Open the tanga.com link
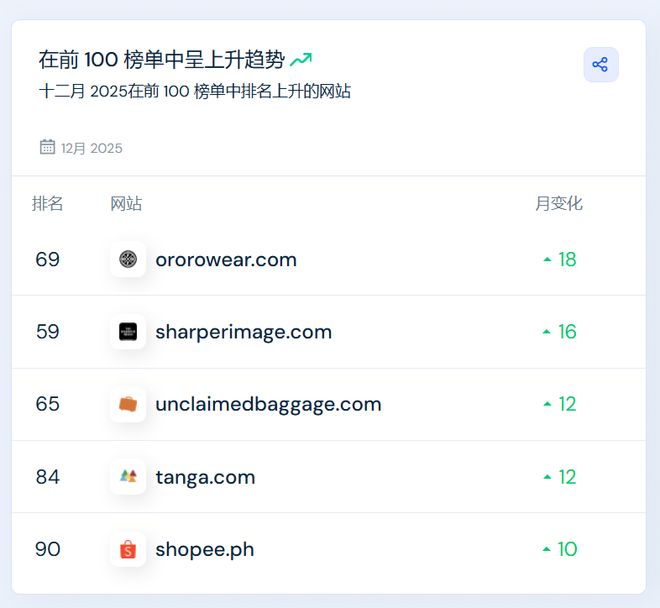660x608 pixels. [205, 477]
